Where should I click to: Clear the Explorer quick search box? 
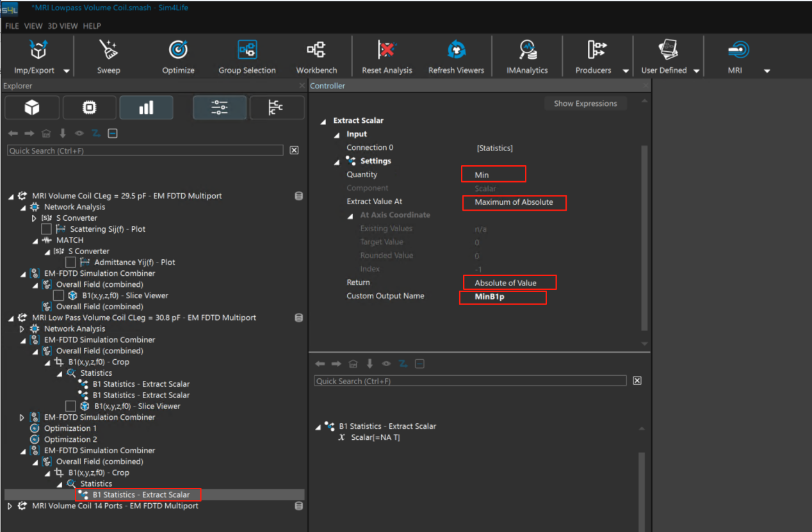pos(294,150)
